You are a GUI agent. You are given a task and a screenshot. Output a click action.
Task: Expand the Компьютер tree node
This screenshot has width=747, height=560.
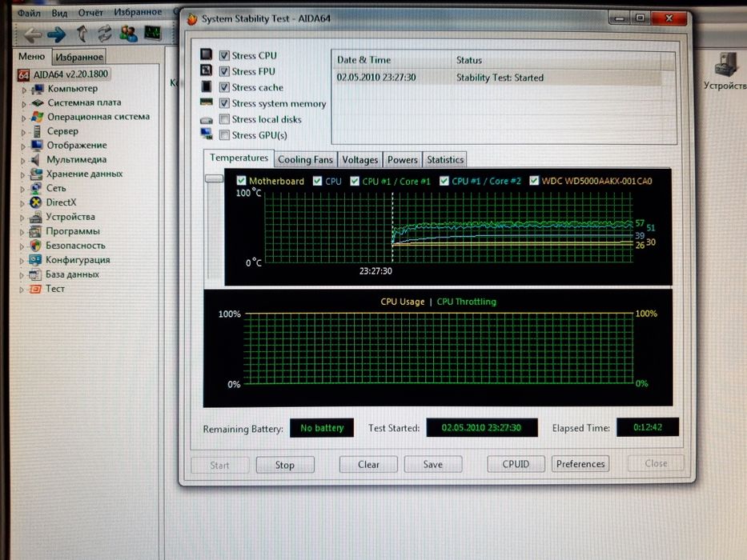coord(24,90)
